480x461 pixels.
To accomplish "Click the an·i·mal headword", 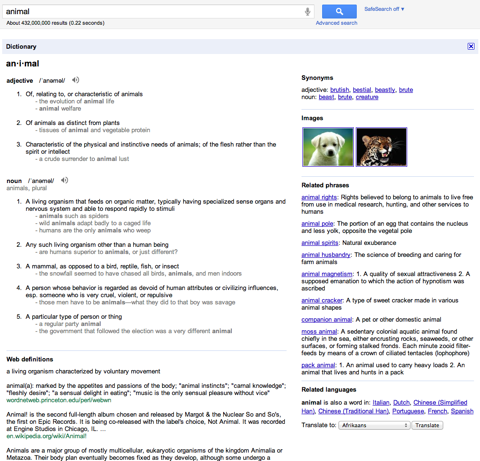I will (x=23, y=64).
